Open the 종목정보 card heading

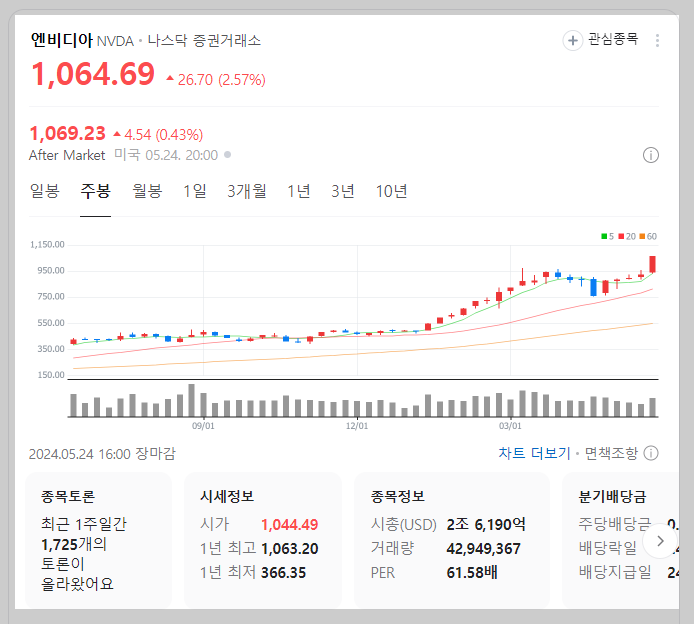[x=398, y=496]
